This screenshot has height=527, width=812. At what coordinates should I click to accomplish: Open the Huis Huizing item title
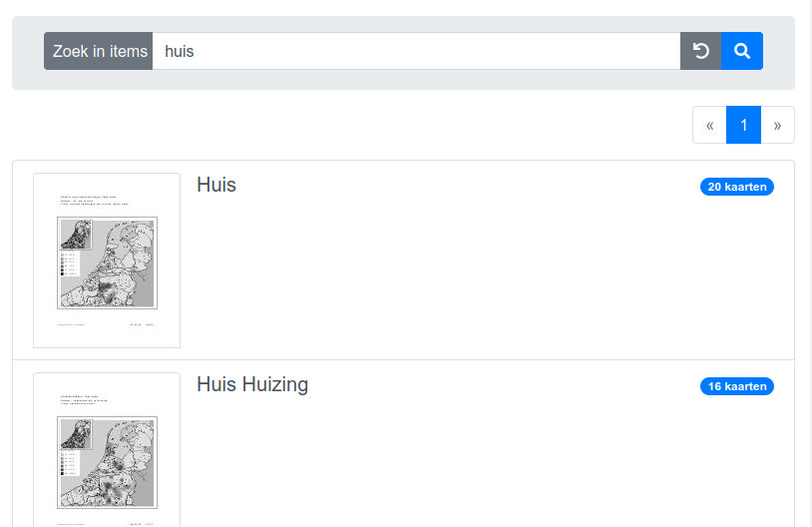(x=252, y=384)
